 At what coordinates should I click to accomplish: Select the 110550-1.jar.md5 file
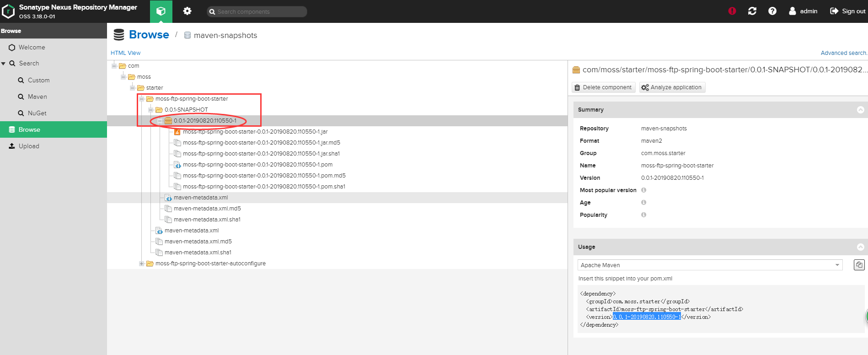[x=262, y=143]
